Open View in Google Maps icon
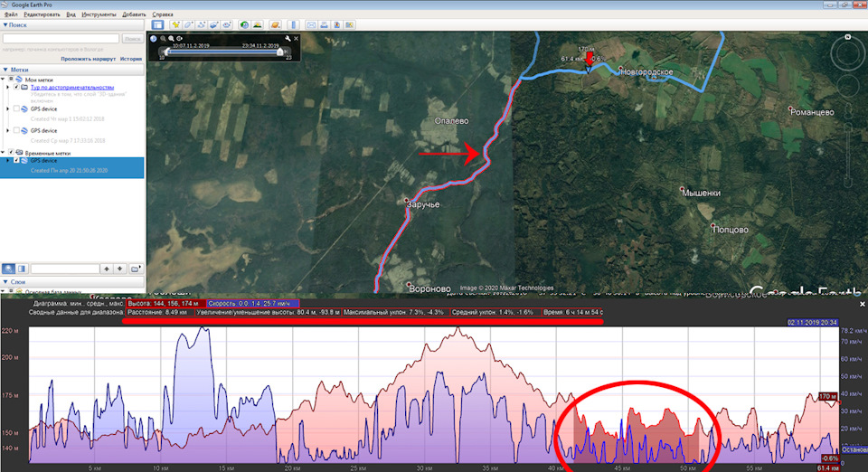 pos(349,25)
